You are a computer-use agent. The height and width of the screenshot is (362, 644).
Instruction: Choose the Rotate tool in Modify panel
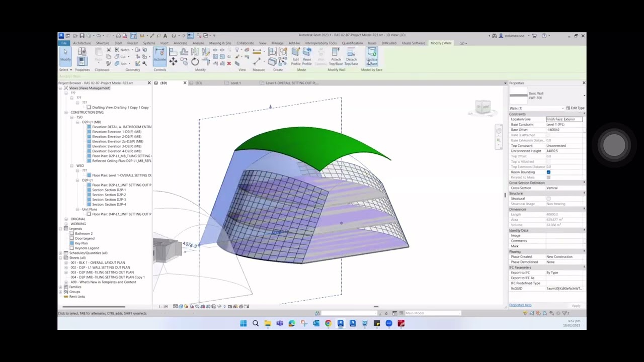195,61
